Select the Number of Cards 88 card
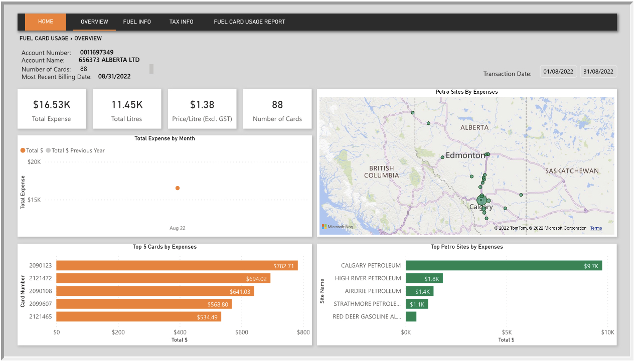 [277, 109]
